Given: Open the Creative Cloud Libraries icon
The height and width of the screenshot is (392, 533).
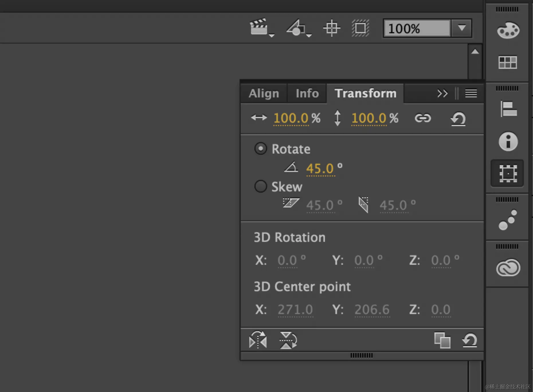Looking at the screenshot, I should click(x=508, y=268).
